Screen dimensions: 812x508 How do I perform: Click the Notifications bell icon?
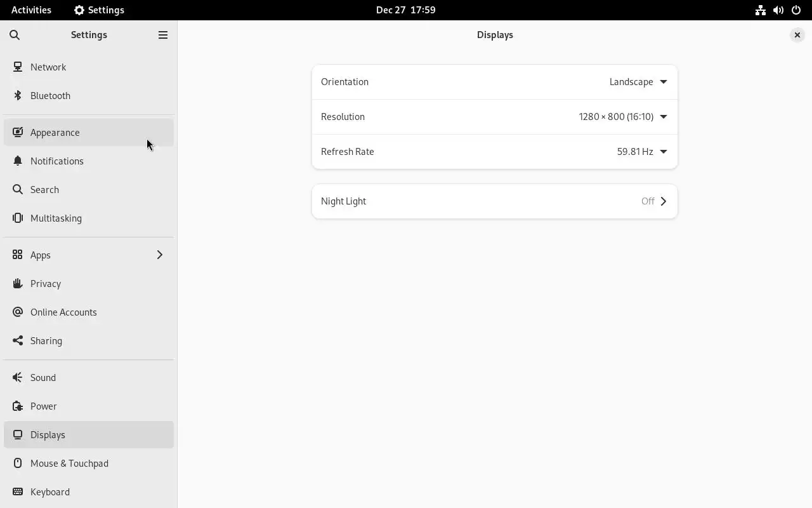tap(18, 161)
